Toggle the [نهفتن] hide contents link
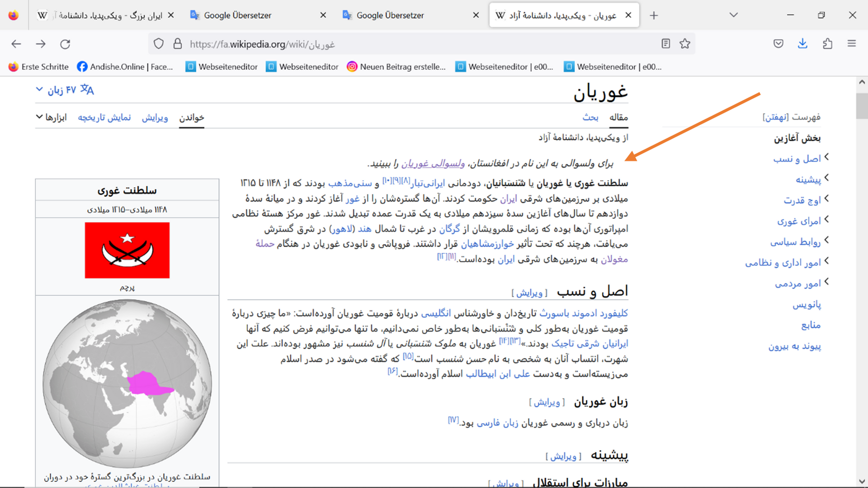Screen dimensions: 868x488 pyautogui.click(x=776, y=117)
